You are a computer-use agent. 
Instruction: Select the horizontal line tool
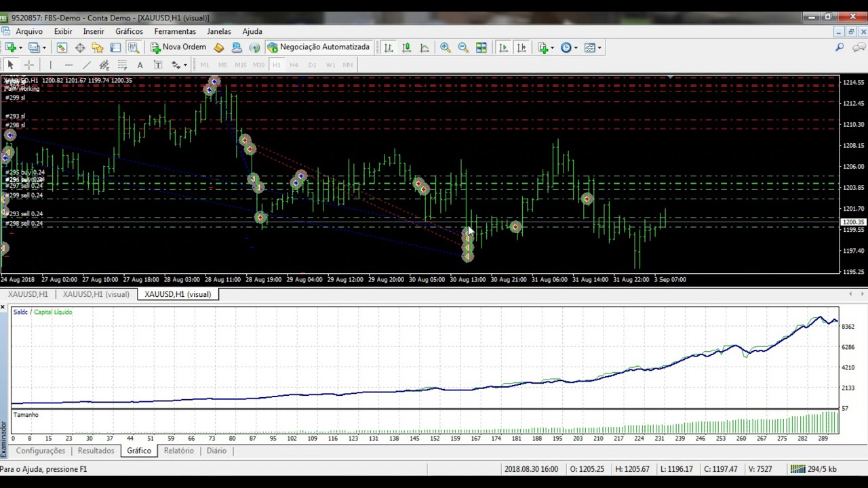(68, 65)
